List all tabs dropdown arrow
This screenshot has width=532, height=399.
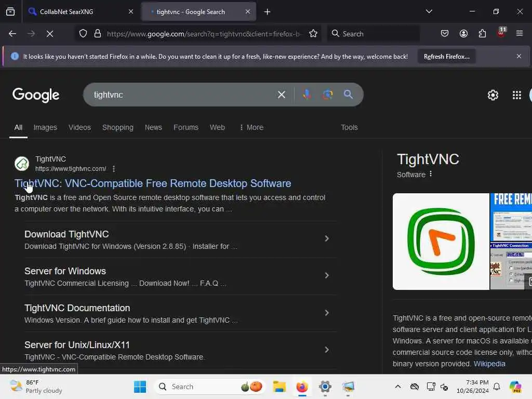[x=429, y=11]
